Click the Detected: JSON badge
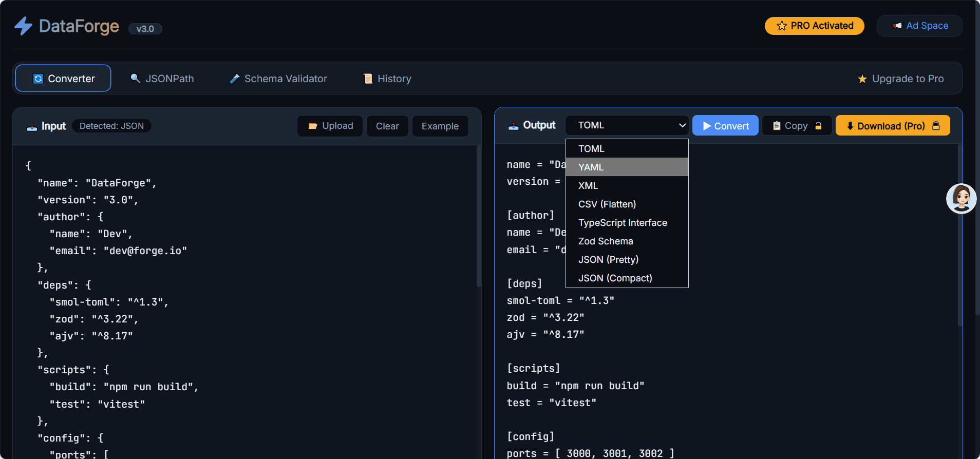 click(111, 126)
